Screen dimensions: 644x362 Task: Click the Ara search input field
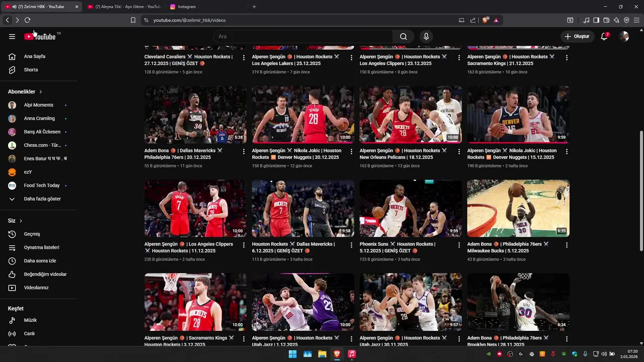tap(303, 36)
